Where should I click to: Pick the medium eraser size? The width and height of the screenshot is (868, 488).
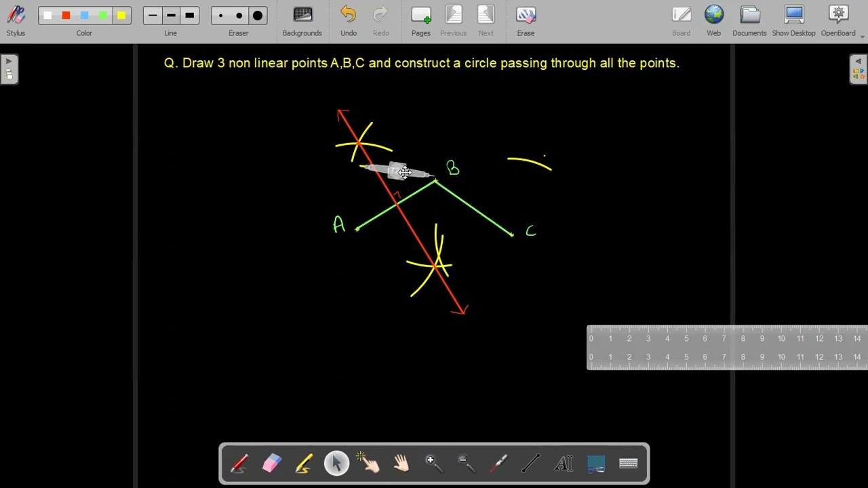[x=239, y=16]
